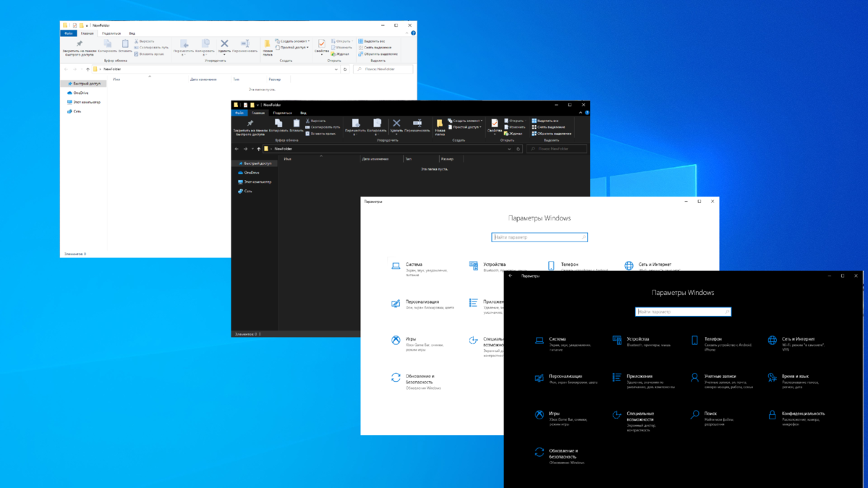Click pin to Quick access in light Explorer
Viewport: 868px width, 488px height.
[x=79, y=47]
